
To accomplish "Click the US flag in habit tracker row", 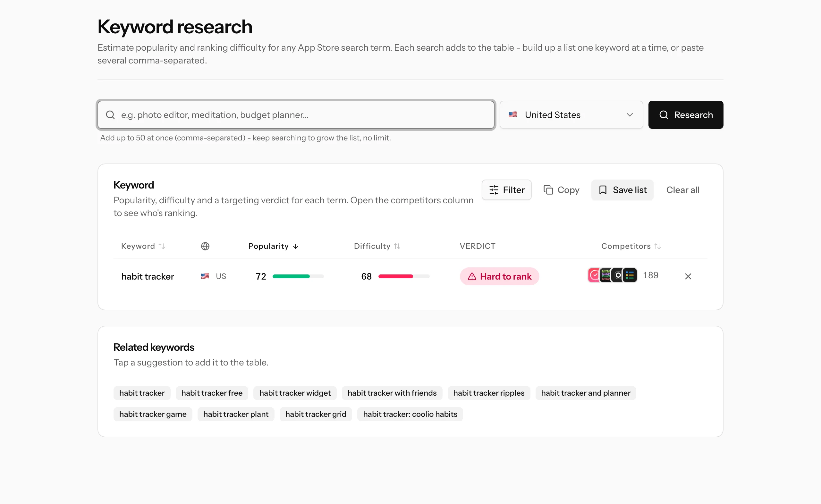I will tap(205, 276).
